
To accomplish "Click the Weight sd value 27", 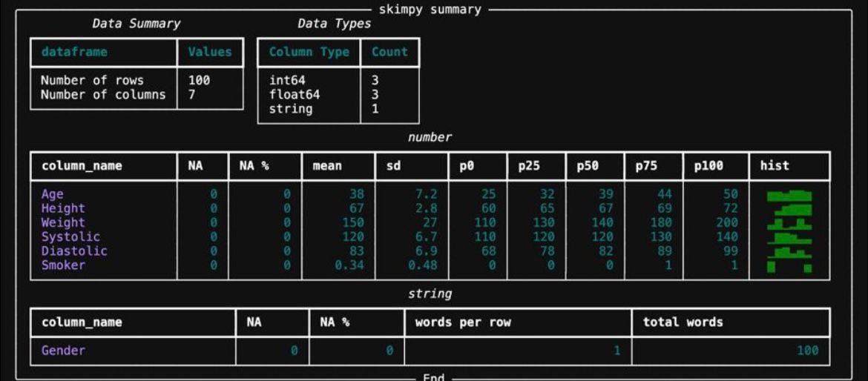I will [430, 223].
